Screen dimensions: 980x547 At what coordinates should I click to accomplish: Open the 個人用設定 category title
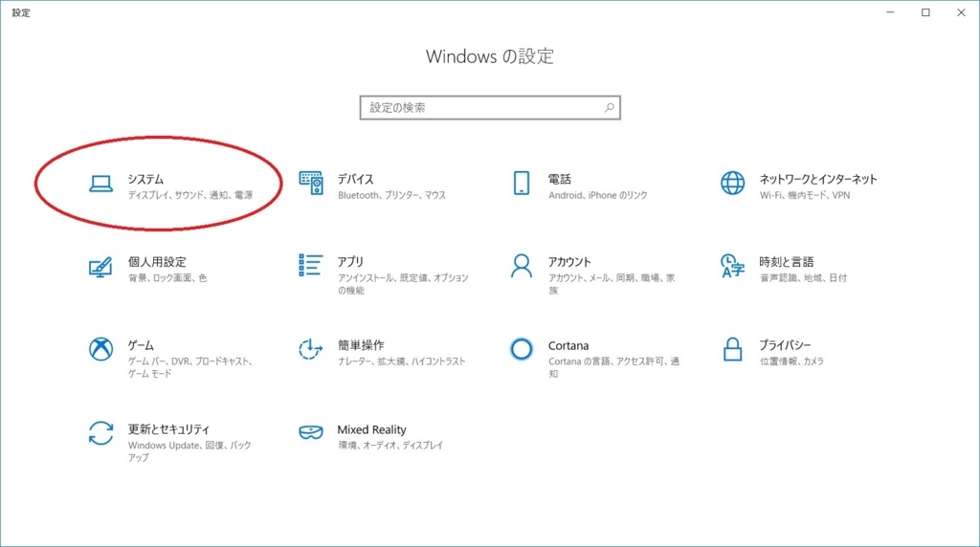(157, 262)
